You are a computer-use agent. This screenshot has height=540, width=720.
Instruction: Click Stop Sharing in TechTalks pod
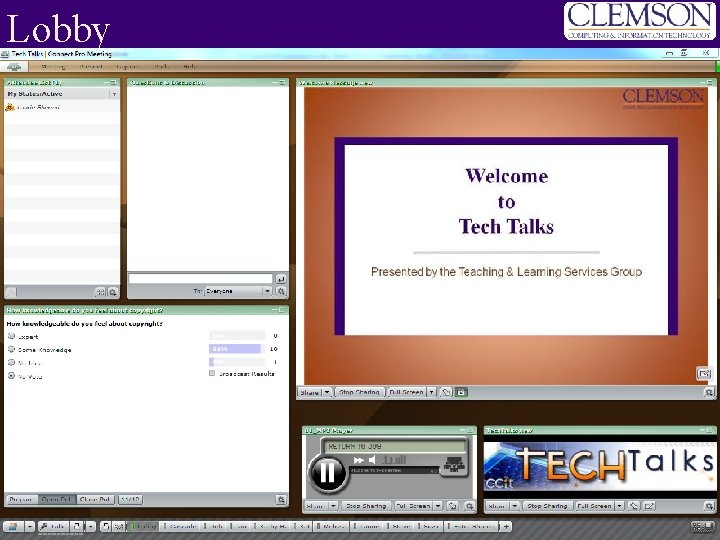pyautogui.click(x=547, y=506)
